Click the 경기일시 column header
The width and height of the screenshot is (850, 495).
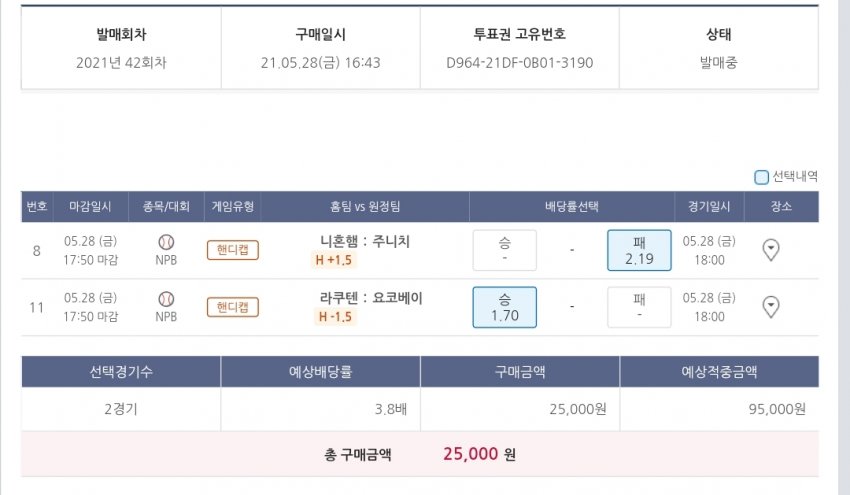click(709, 207)
